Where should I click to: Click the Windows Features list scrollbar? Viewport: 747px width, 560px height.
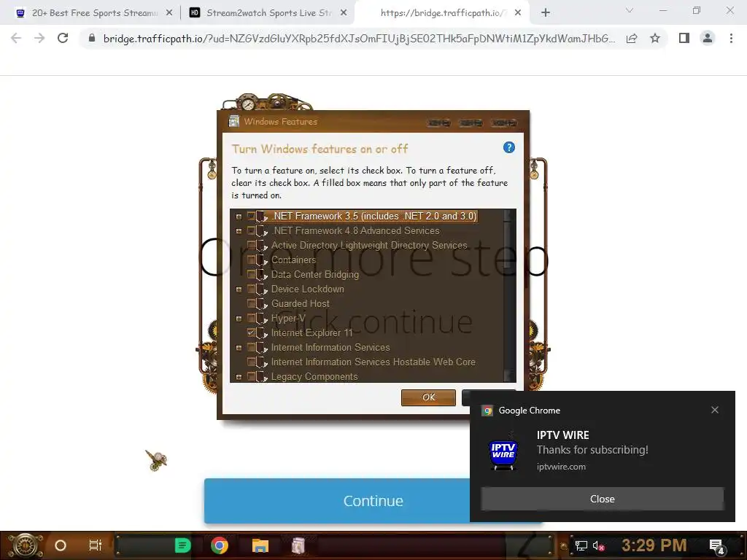coord(509,295)
